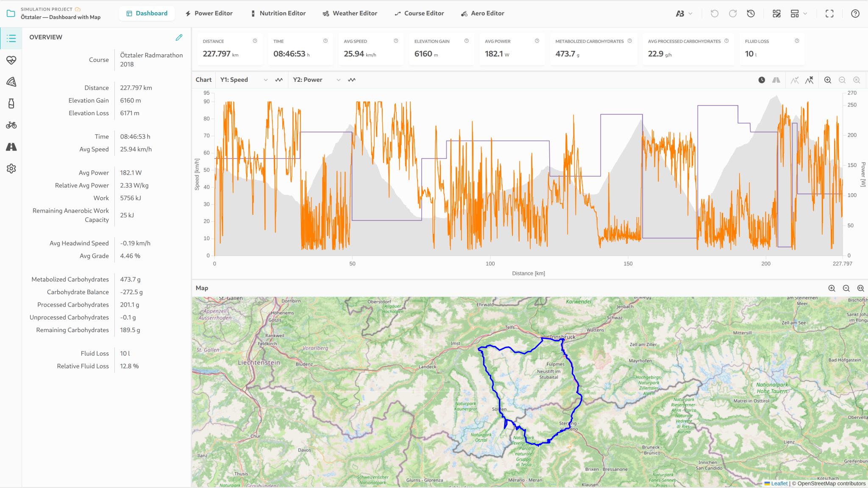Screen dimensions: 868x488
Task: Open the road course sidebar icon
Action: coord(11,147)
